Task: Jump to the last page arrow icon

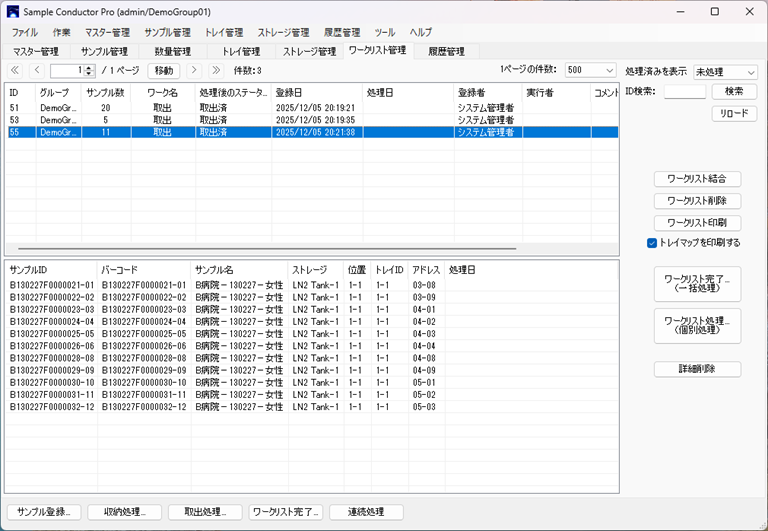Action: pyautogui.click(x=215, y=71)
